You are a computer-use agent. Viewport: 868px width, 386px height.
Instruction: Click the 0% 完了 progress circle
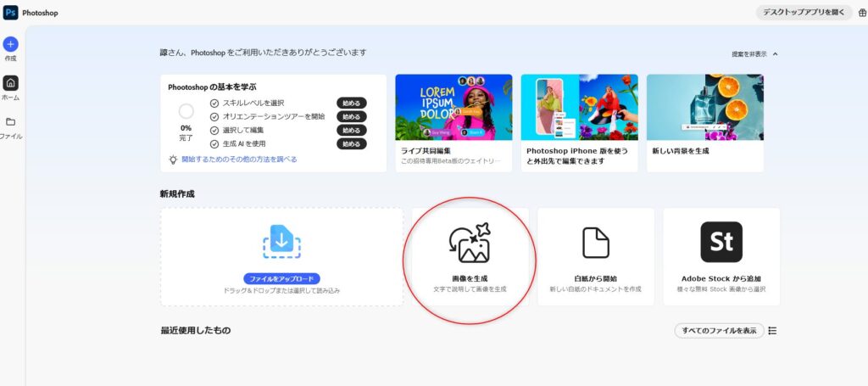[x=186, y=112]
